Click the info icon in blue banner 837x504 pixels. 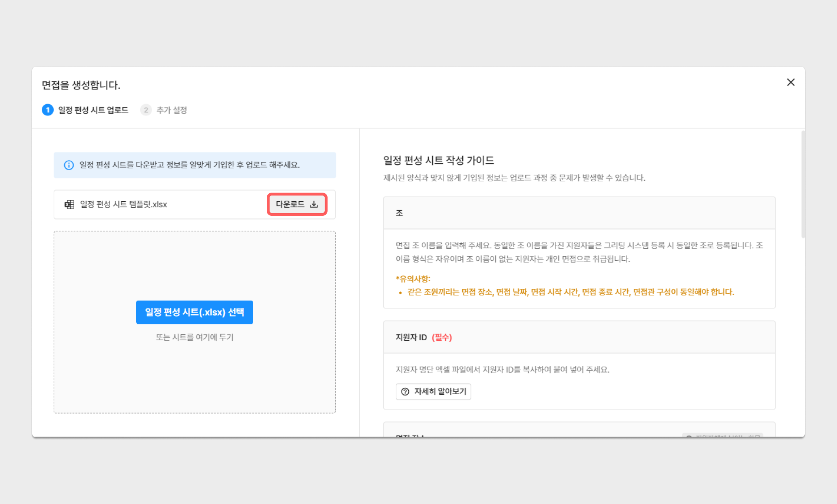[69, 165]
